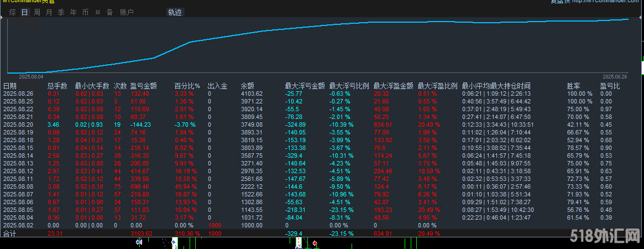Open the 综 (summary) tab
Viewport: 644px width, 249px height.
[x=13, y=12]
